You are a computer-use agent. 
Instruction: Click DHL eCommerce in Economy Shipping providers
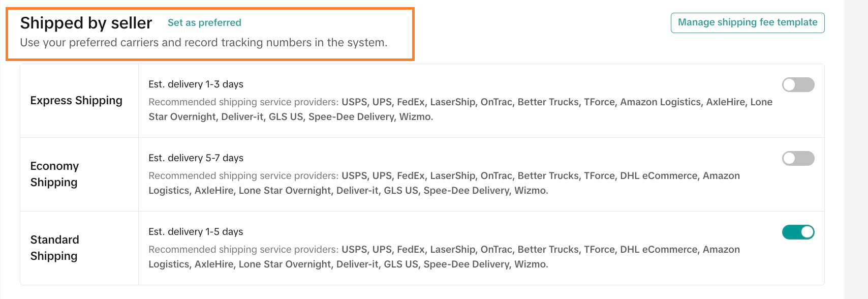click(x=659, y=176)
